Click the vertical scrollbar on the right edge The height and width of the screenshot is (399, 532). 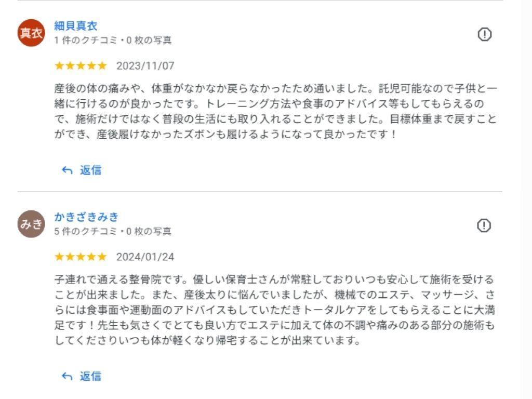pos(526,199)
